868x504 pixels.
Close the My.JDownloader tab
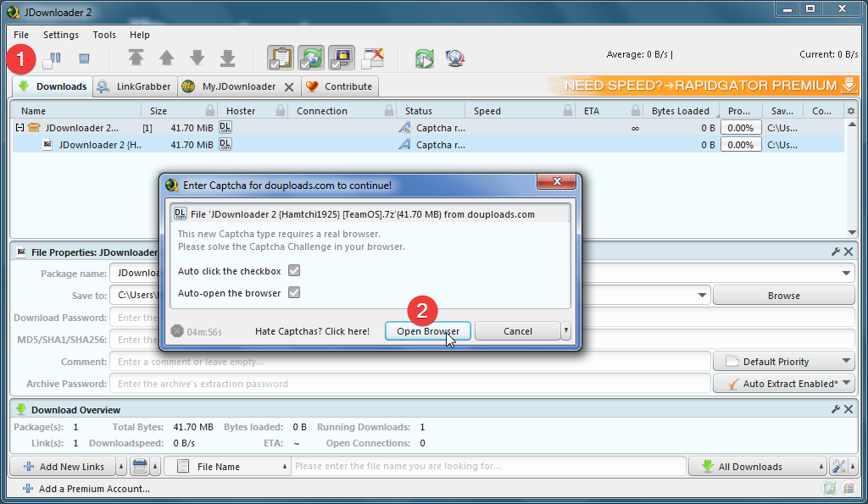point(289,87)
